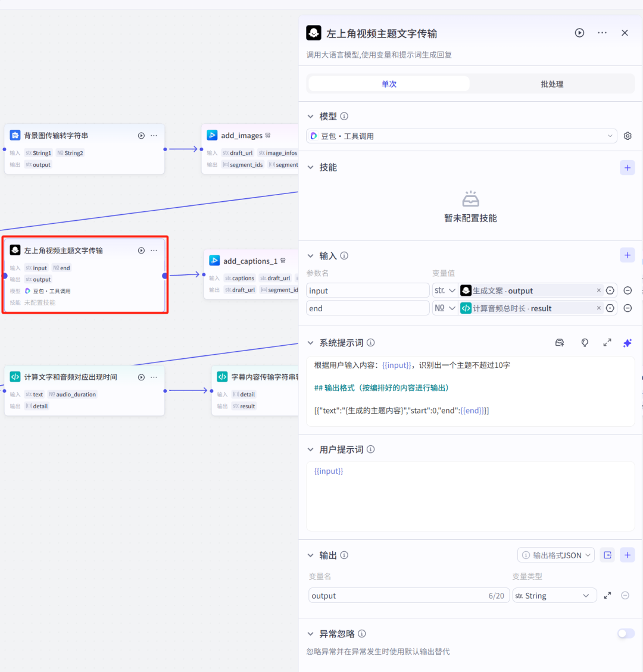Add a new input parameter with the plus icon

click(x=627, y=255)
